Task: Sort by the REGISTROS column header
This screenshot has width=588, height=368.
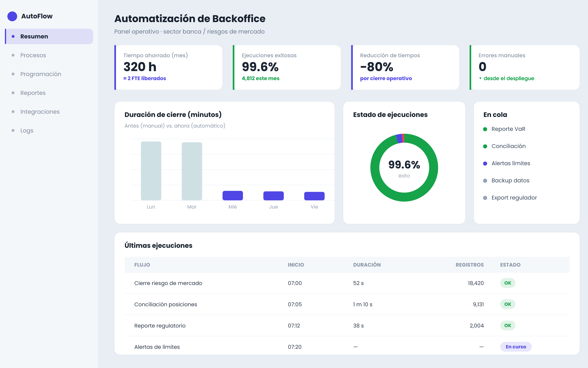Action: [x=469, y=265]
